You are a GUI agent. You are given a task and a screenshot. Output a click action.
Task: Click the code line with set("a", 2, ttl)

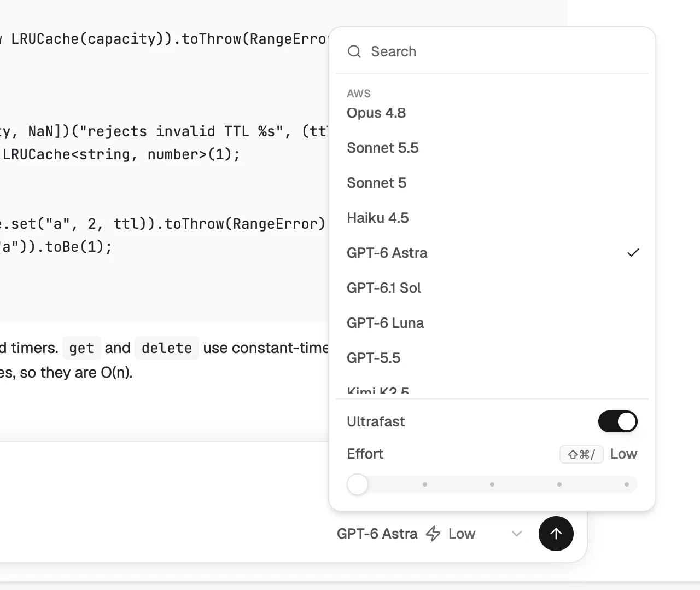[x=163, y=224]
